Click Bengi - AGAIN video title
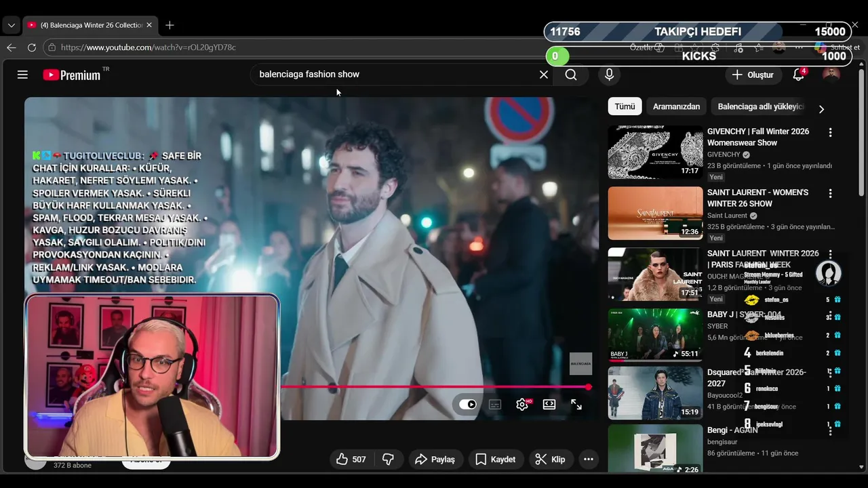The image size is (868, 488). tap(732, 430)
